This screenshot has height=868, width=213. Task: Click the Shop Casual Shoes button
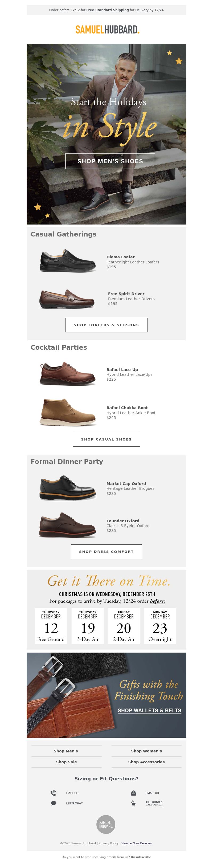[x=106, y=439]
